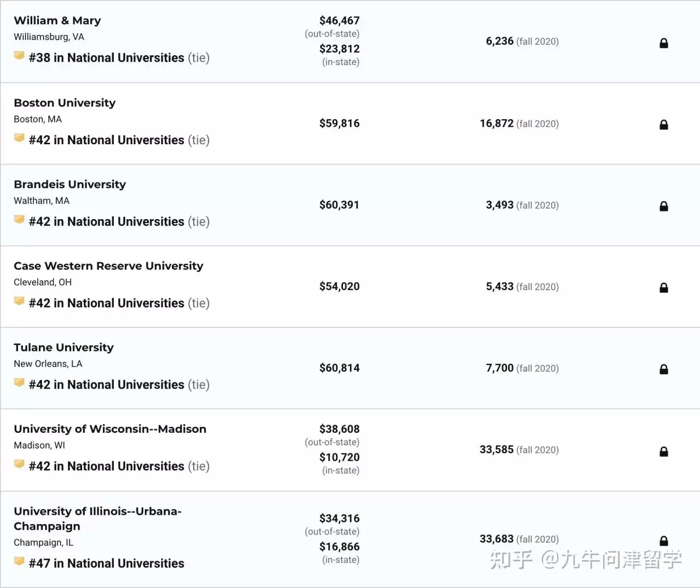Click the ranking badge icon for William & Mary

(x=19, y=56)
